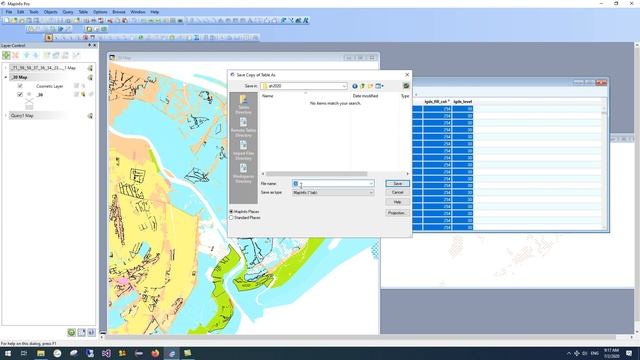Click the lgds_level column header in browser window
Image resolution: width=640 pixels, height=360 pixels.
pyautogui.click(x=463, y=102)
